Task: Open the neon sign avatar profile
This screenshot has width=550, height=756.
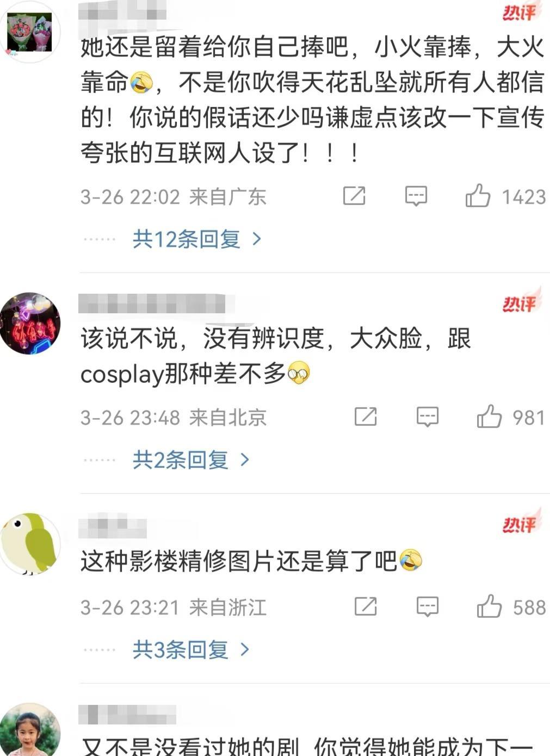Action: (x=29, y=324)
